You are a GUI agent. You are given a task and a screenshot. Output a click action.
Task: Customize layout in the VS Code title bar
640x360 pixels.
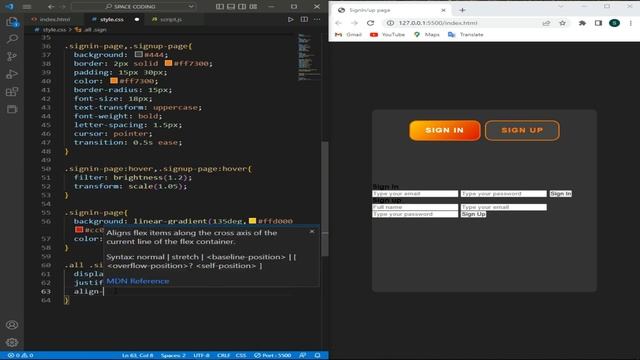pyautogui.click(x=253, y=7)
